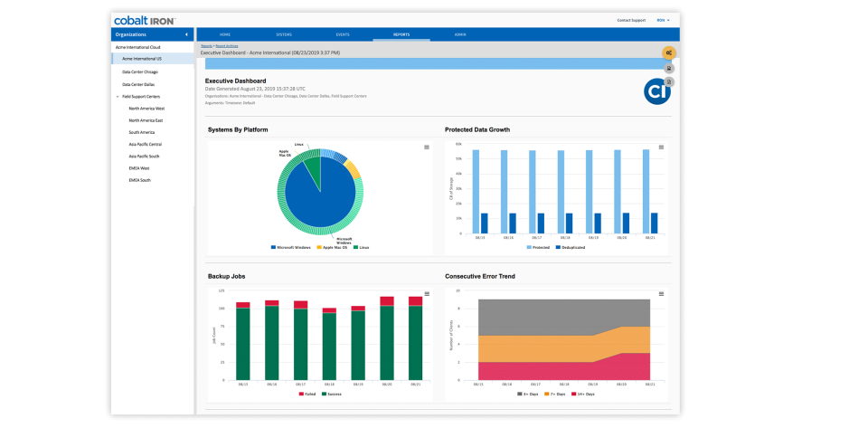Collapse the Organizations side panel arrow
This screenshot has width=868, height=428.
click(186, 34)
